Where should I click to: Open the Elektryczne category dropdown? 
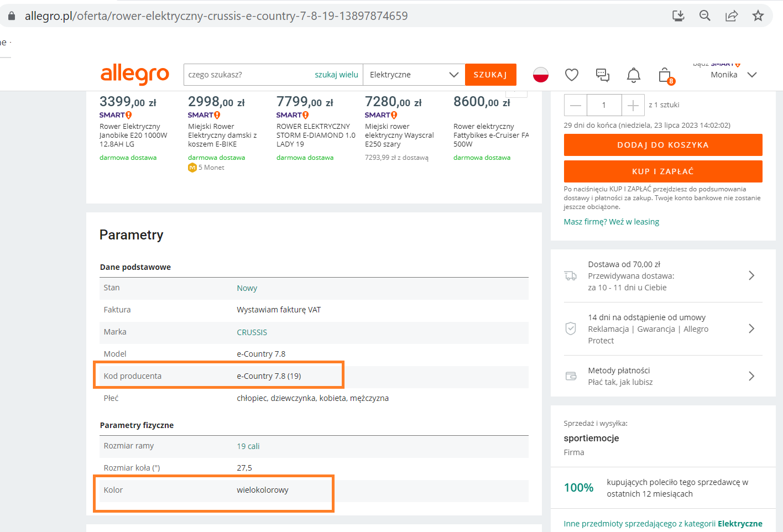coord(414,75)
